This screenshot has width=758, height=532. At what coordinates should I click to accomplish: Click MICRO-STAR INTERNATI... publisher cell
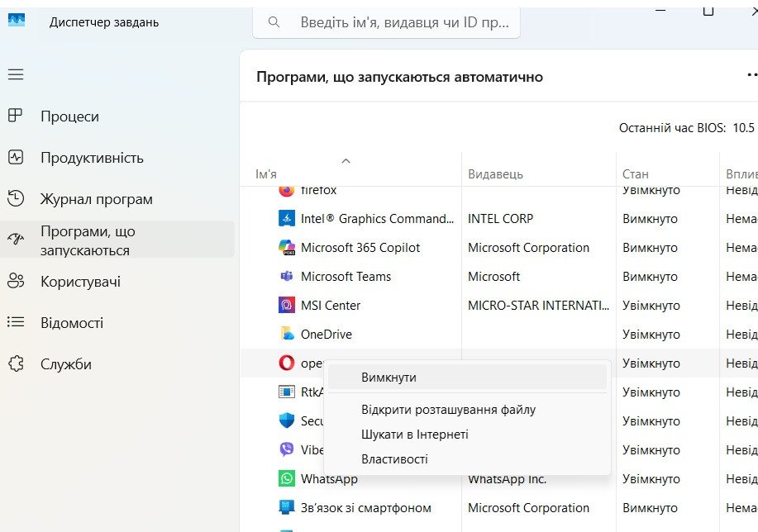coord(538,306)
